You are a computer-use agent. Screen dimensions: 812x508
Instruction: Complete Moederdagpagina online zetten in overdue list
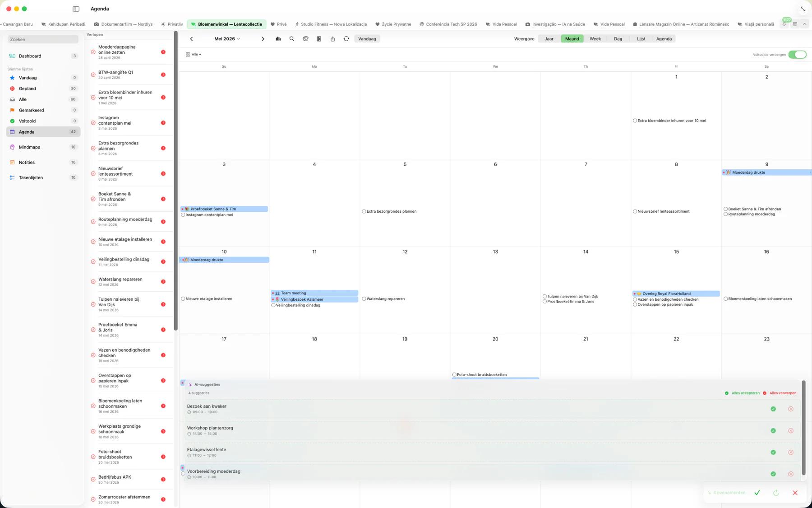tap(93, 52)
